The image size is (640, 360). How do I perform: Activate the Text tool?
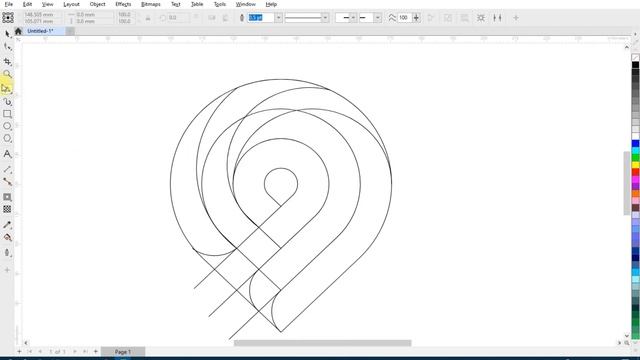point(7,154)
